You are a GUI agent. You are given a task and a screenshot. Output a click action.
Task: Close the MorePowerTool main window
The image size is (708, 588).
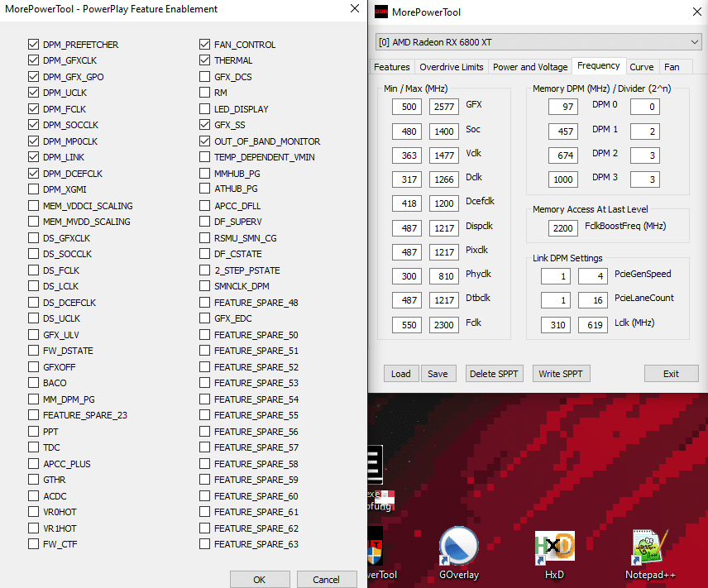(x=697, y=12)
